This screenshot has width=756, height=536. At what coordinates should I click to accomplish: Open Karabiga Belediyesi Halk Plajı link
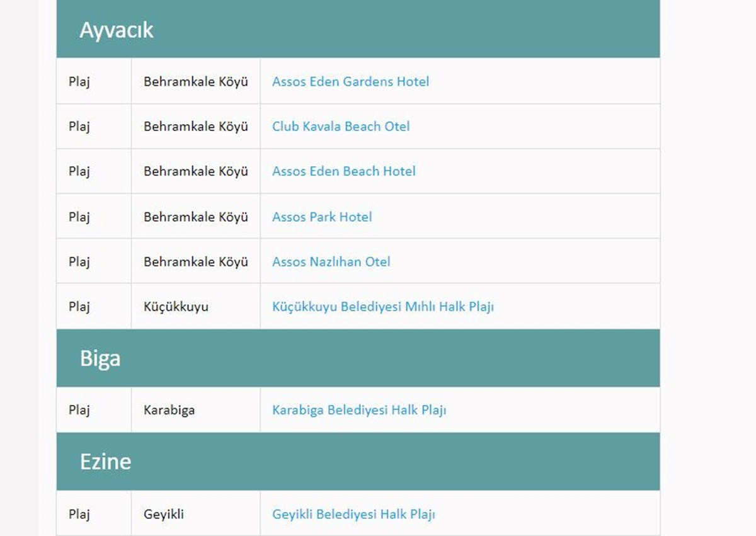click(x=359, y=410)
